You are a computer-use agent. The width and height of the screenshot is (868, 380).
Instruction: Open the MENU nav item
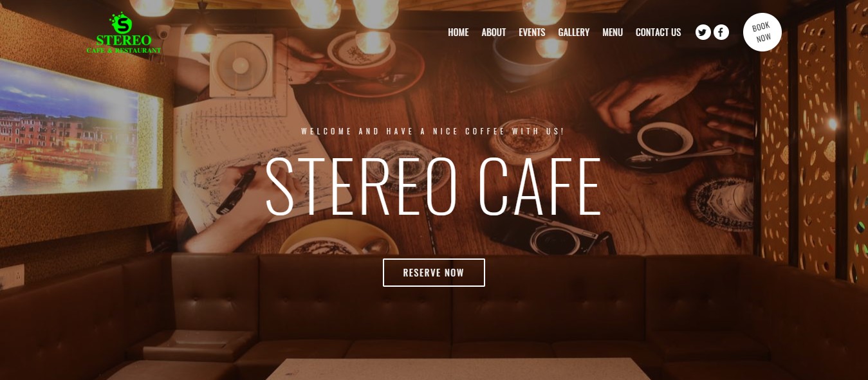point(613,32)
